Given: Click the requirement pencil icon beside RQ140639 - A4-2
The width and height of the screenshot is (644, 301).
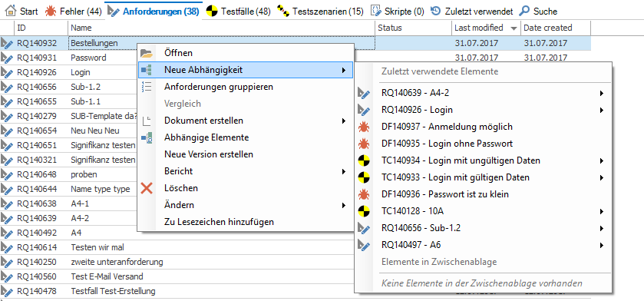Looking at the screenshot, I should point(364,93).
